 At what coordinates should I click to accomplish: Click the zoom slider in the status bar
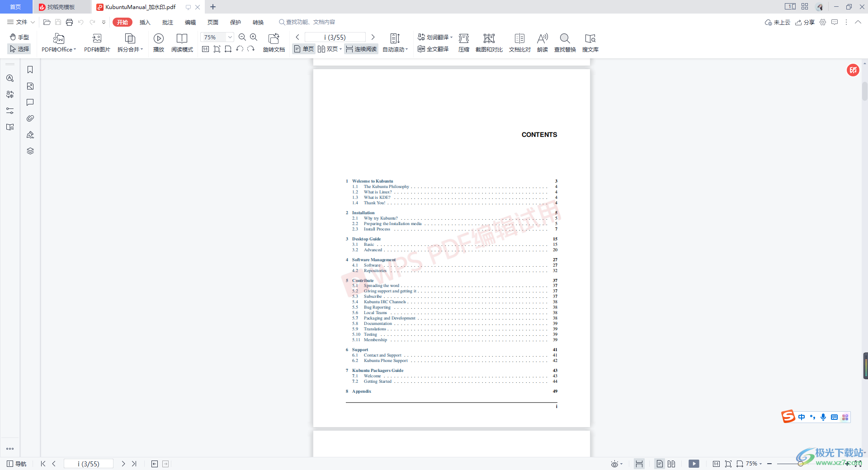[800, 464]
